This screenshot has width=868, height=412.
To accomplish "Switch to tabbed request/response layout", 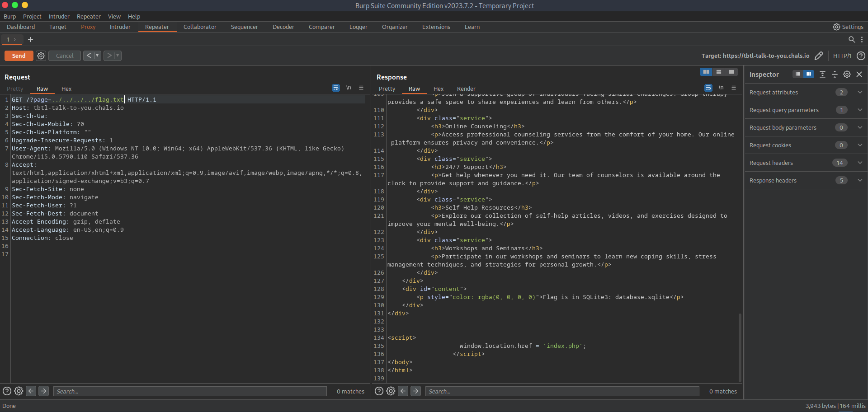I will click(x=731, y=72).
